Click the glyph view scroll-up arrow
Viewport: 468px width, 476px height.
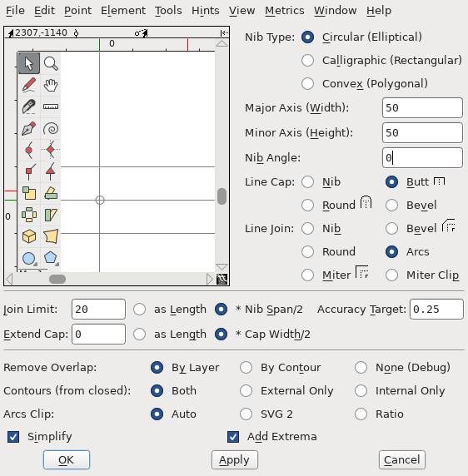pos(222,43)
